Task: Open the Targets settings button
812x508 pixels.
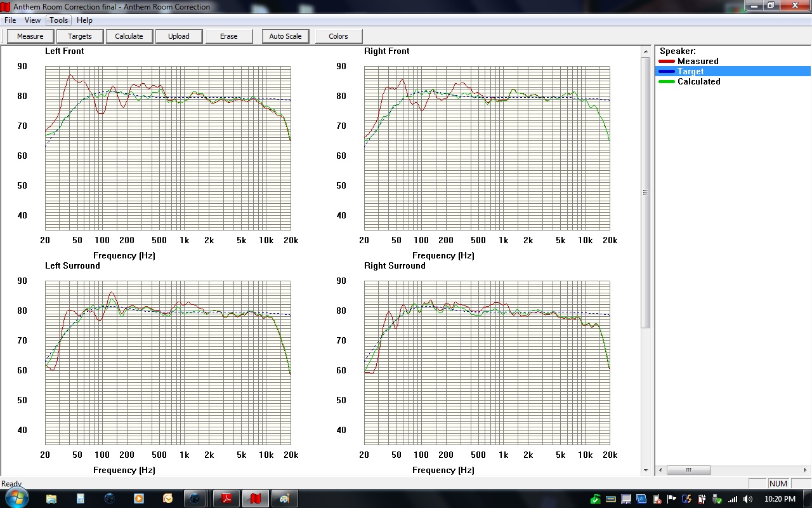Action: pyautogui.click(x=80, y=36)
